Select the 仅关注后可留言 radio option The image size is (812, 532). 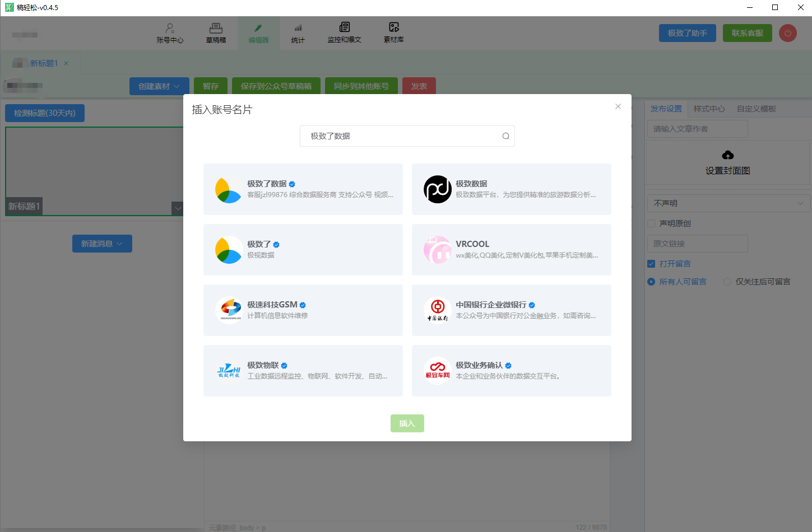point(727,282)
